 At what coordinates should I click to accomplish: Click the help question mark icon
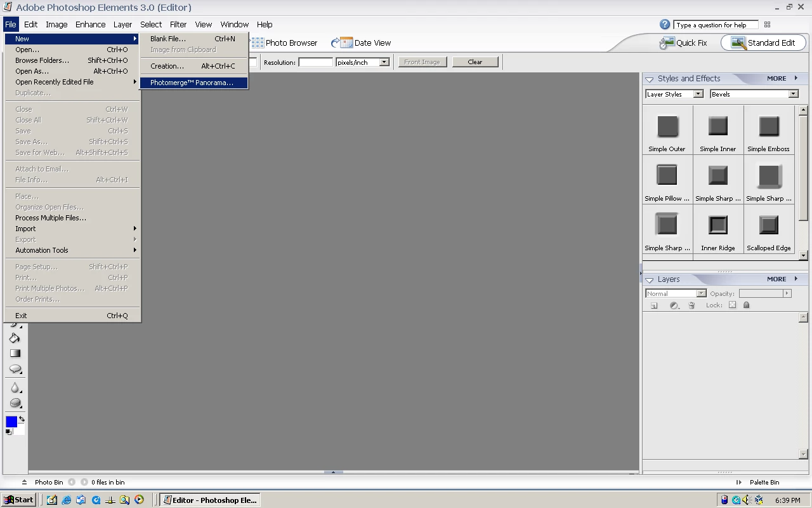(x=665, y=24)
